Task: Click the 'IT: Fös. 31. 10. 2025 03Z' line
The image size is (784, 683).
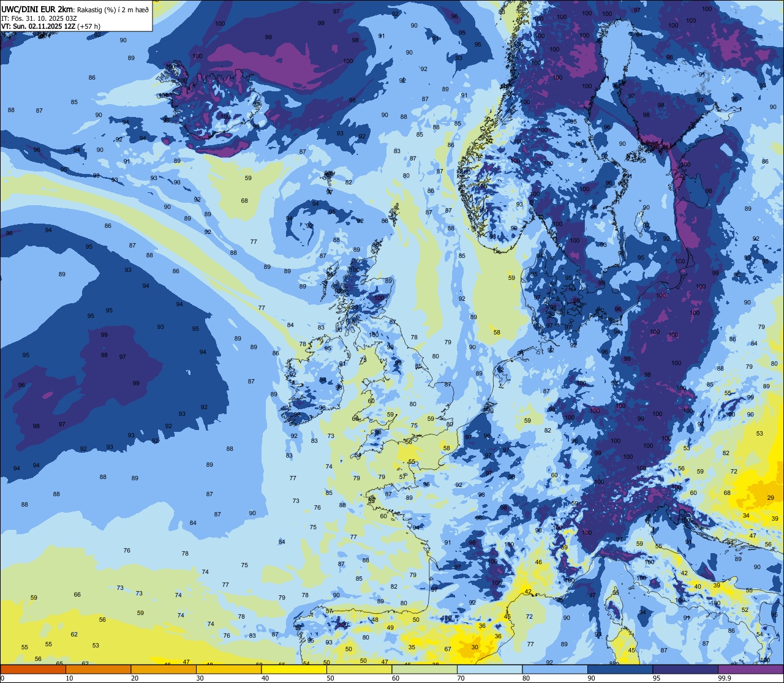Action: (39, 18)
